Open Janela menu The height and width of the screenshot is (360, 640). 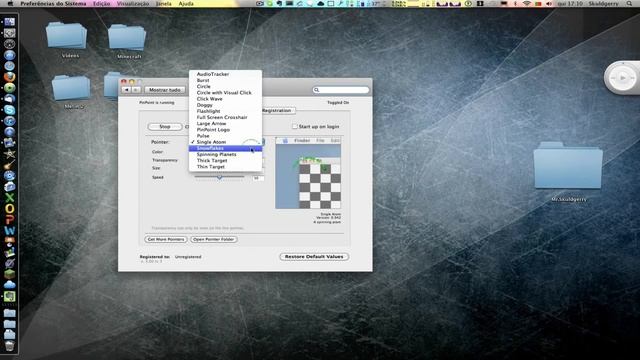coord(164,4)
